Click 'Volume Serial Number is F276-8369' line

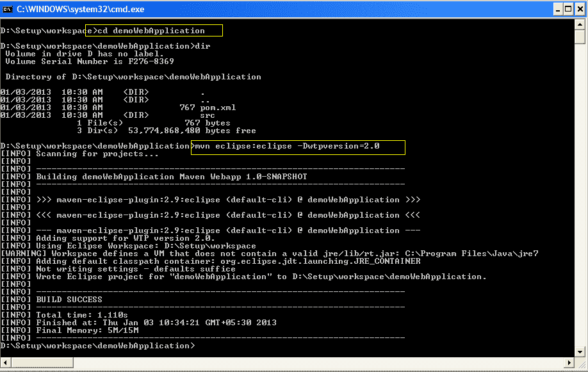tap(90, 61)
